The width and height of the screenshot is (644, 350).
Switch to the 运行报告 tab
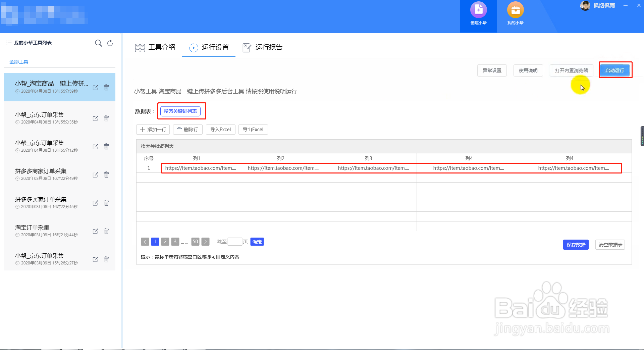pos(262,47)
